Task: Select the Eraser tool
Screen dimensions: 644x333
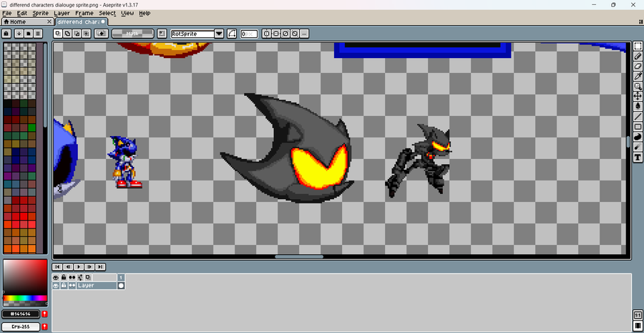Action: 638,66
